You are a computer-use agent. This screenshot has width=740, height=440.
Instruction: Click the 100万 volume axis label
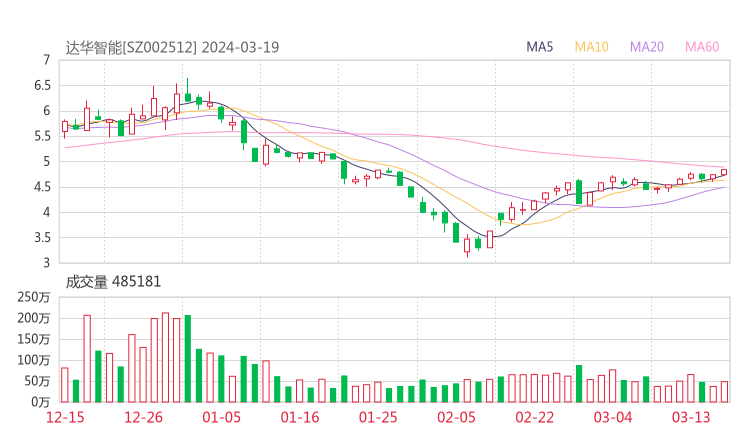click(x=33, y=360)
